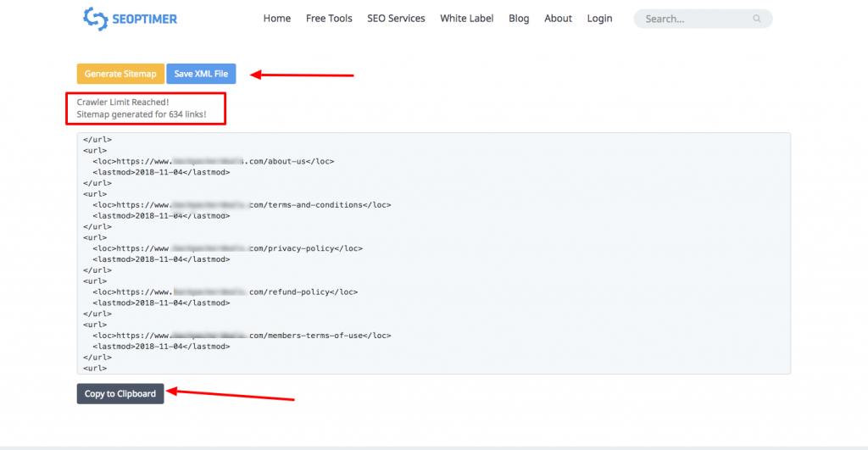Place cursor on privacy-policy URL line
Viewport: 868px width, 450px height.
tap(227, 248)
